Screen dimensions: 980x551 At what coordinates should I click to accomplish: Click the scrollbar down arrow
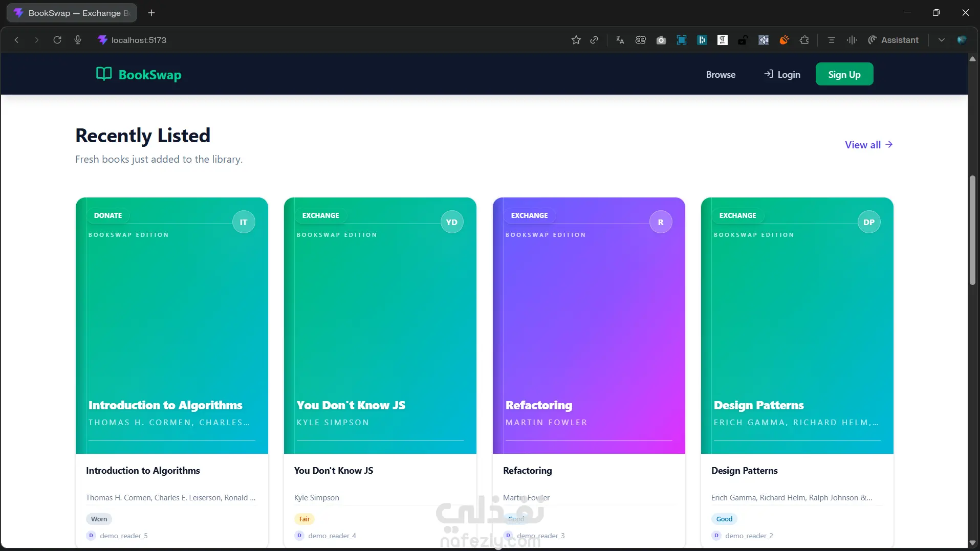click(972, 543)
